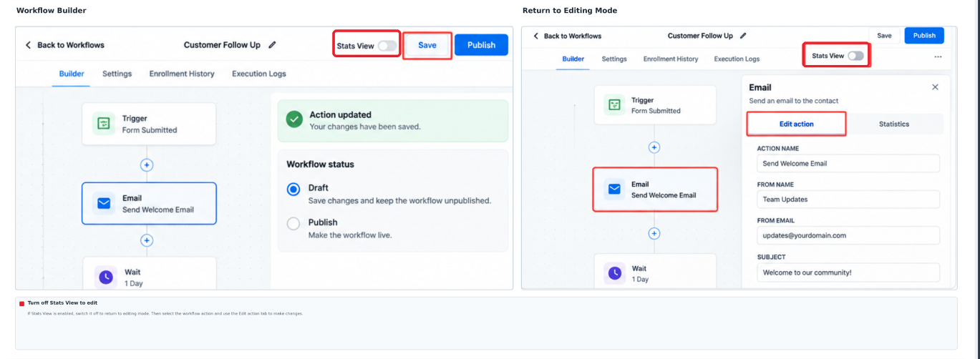
Task: Switch to Statistics tab
Action: (x=894, y=124)
